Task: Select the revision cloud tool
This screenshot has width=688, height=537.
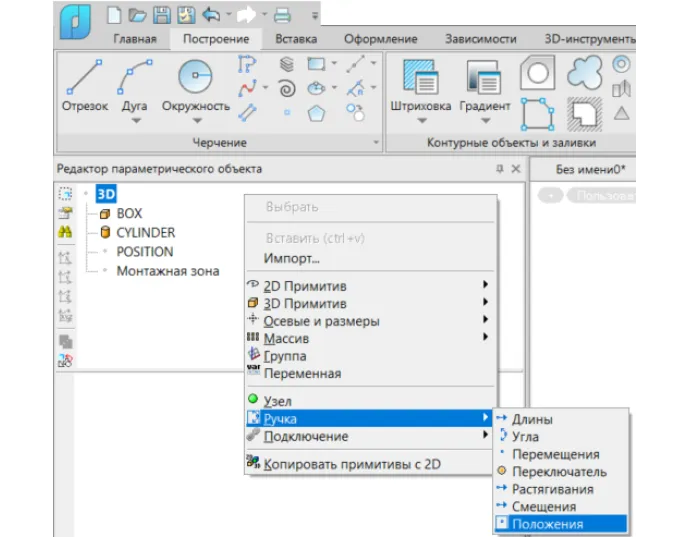Action: (x=585, y=72)
